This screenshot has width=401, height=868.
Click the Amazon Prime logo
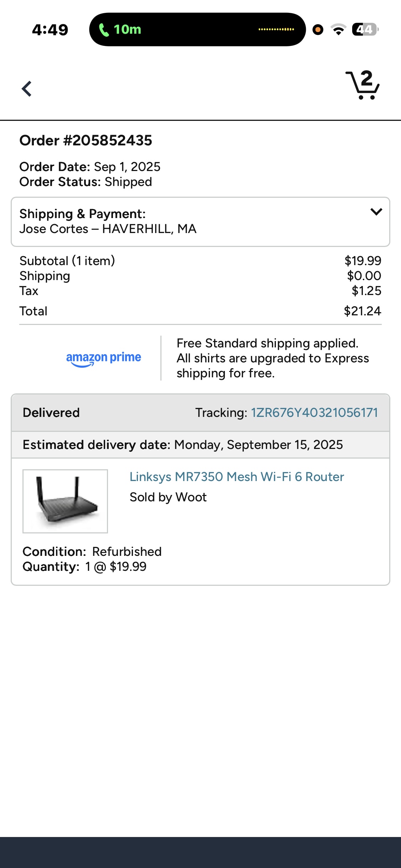(104, 358)
